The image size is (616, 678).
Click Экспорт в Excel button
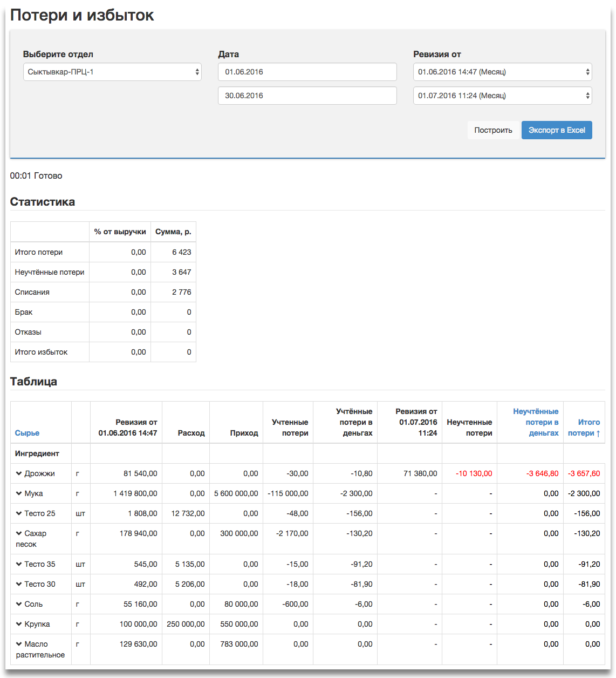tap(557, 130)
